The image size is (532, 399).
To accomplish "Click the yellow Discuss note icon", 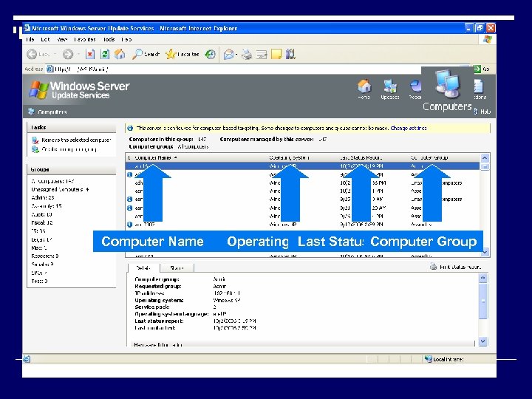I will (276, 54).
